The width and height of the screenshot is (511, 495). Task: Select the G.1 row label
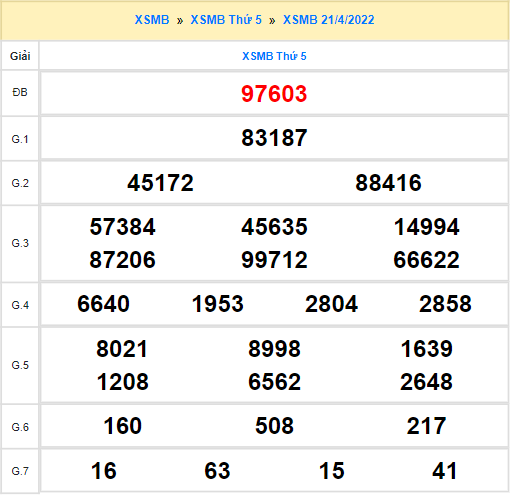pos(20,139)
